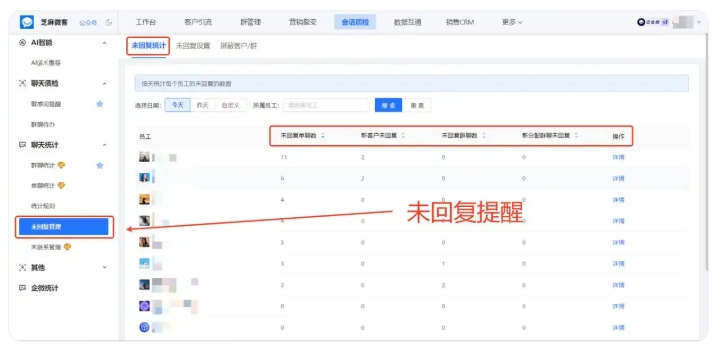The width and height of the screenshot is (719, 362).
Task: Click the blue 搜索 search button
Action: click(388, 105)
